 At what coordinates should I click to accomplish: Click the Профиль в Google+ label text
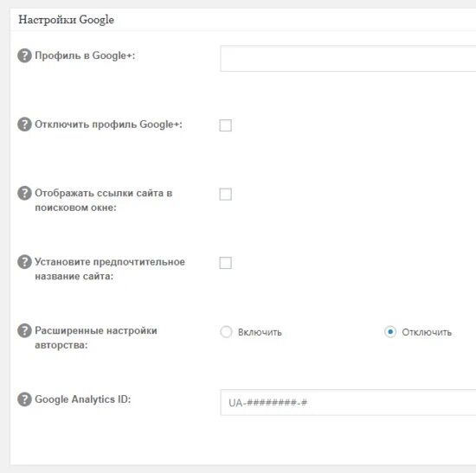pyautogui.click(x=85, y=55)
